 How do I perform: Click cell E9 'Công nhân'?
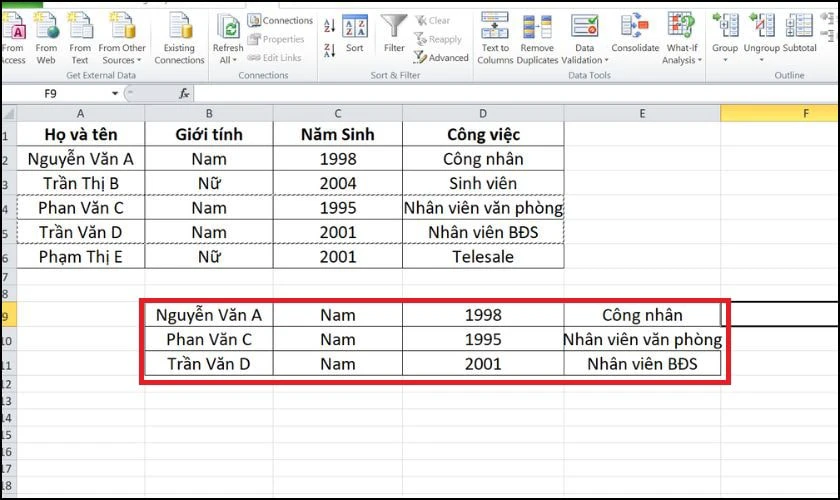pos(642,315)
